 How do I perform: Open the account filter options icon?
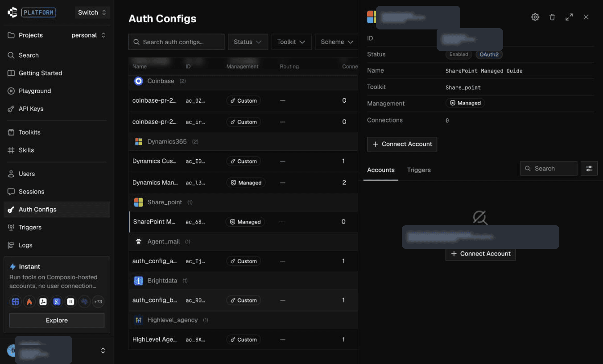(x=589, y=168)
